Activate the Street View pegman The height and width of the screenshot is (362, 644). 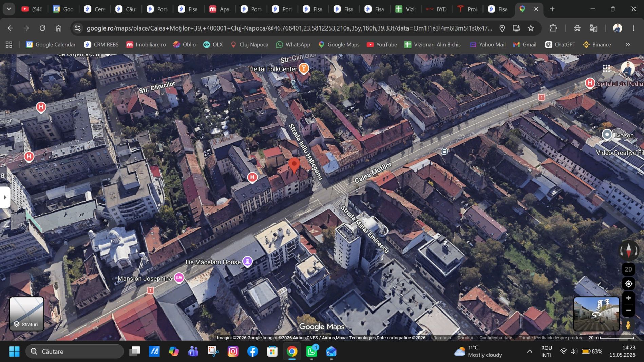(628, 325)
